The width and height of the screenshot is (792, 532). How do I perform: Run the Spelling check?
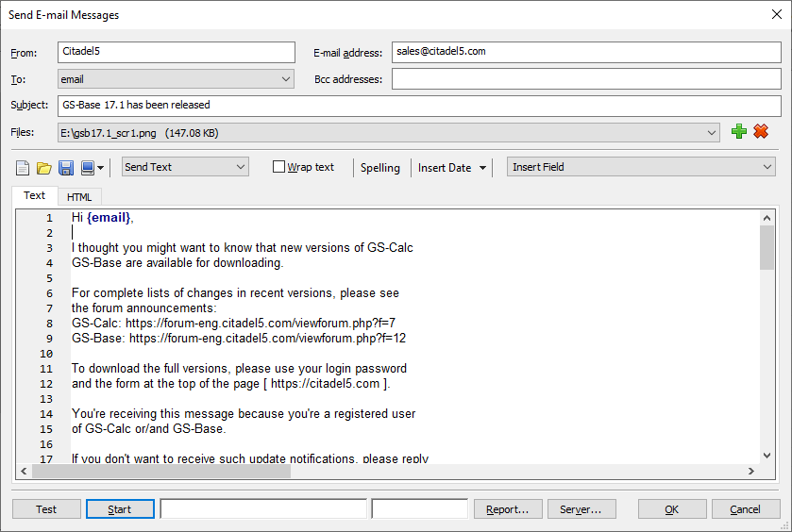(x=379, y=168)
